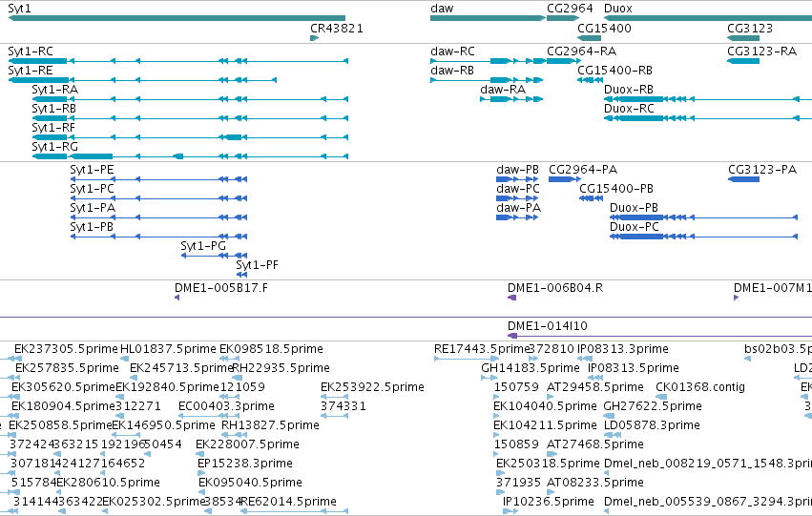Click the CR43821 gene feature
The image size is (812, 516).
coord(314,38)
